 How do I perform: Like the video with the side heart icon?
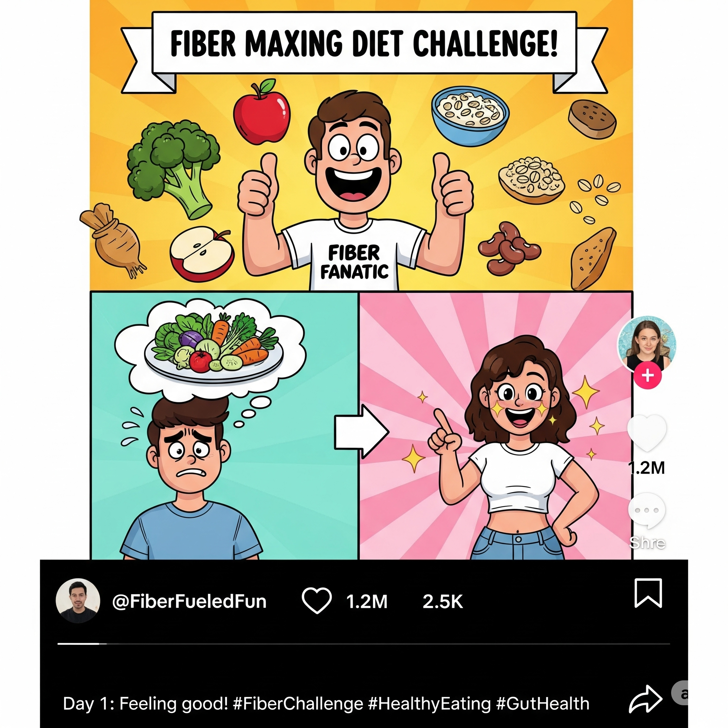[647, 432]
